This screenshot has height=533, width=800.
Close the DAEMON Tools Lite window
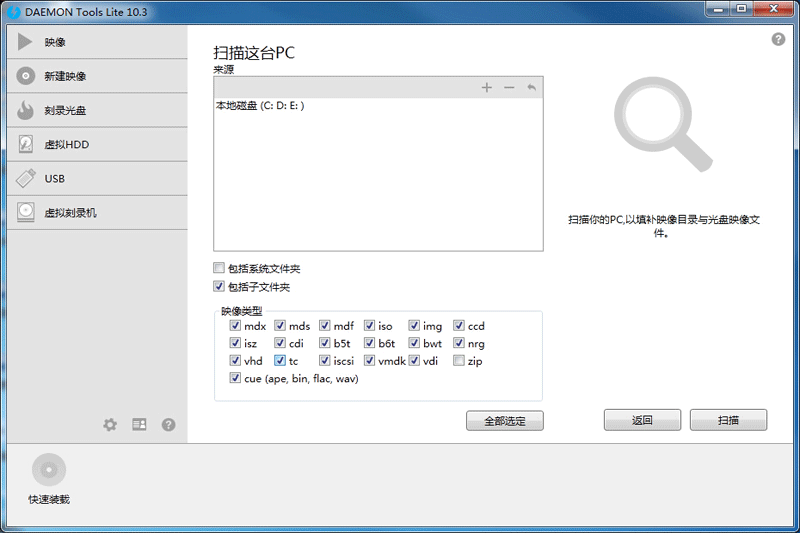(773, 9)
